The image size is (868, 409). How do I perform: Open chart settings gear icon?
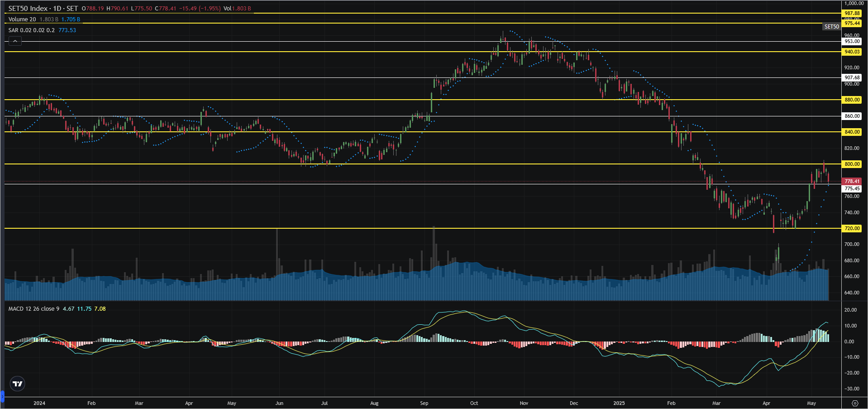click(x=855, y=403)
